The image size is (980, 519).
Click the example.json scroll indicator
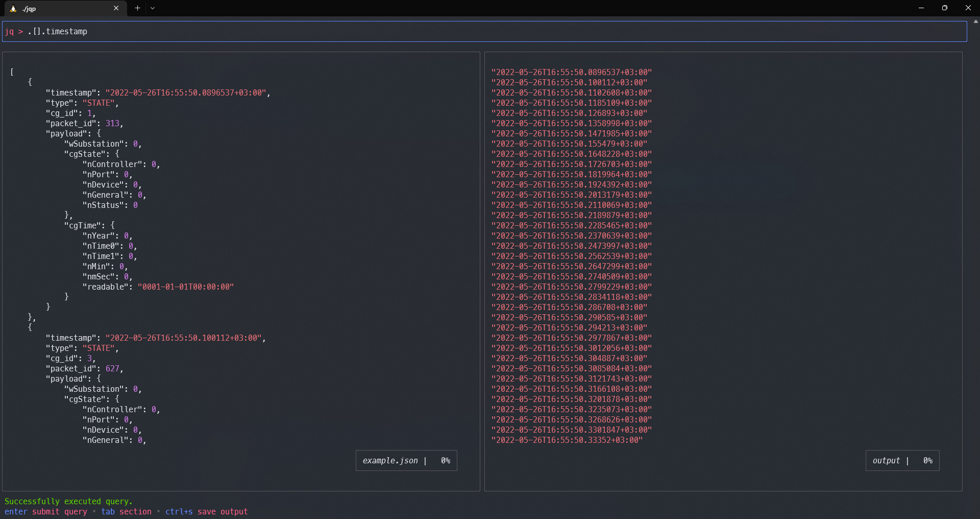click(x=406, y=460)
